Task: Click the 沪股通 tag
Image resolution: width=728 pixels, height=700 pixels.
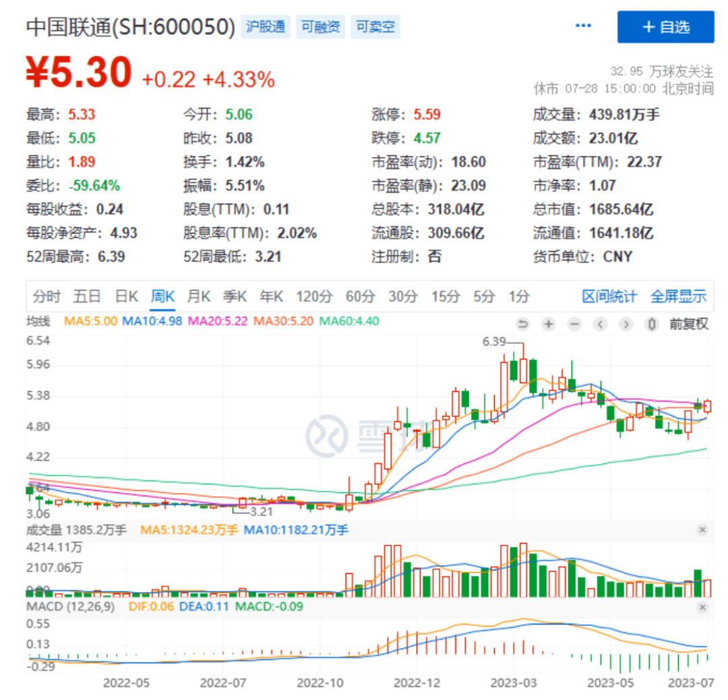Action: (266, 27)
